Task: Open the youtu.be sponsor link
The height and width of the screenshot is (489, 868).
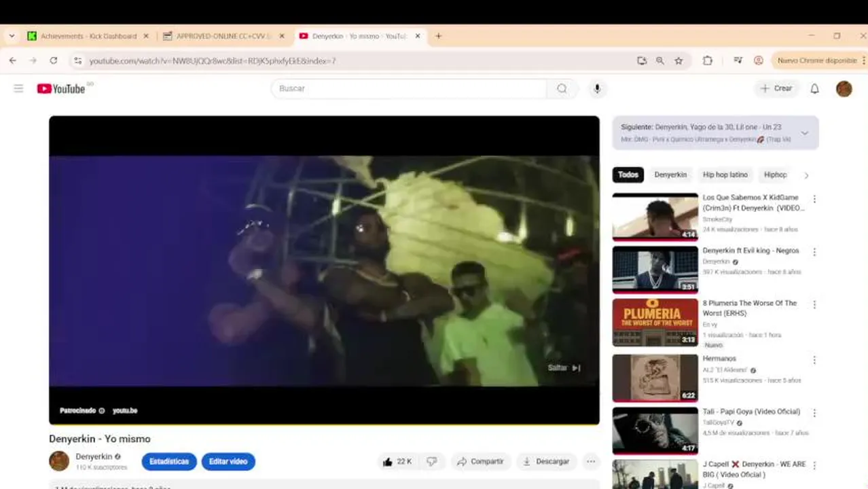Action: [x=125, y=410]
